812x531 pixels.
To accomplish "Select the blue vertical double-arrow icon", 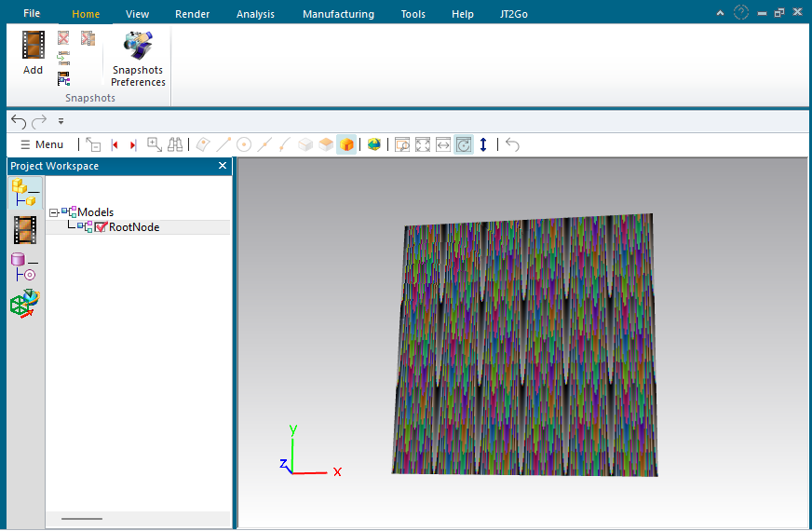I will click(483, 144).
